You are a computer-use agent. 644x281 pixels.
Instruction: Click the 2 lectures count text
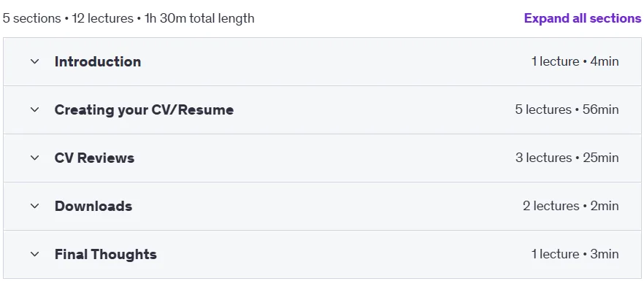pos(551,206)
